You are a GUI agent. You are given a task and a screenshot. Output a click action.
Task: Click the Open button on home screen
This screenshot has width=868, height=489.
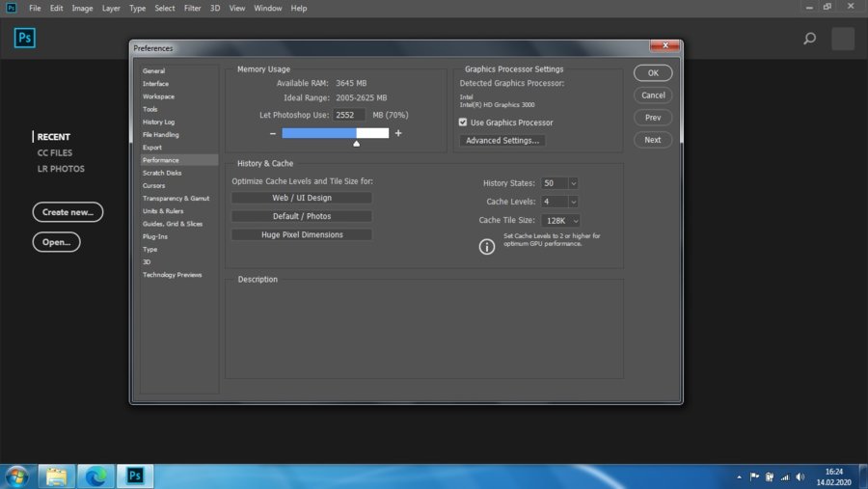tap(57, 242)
